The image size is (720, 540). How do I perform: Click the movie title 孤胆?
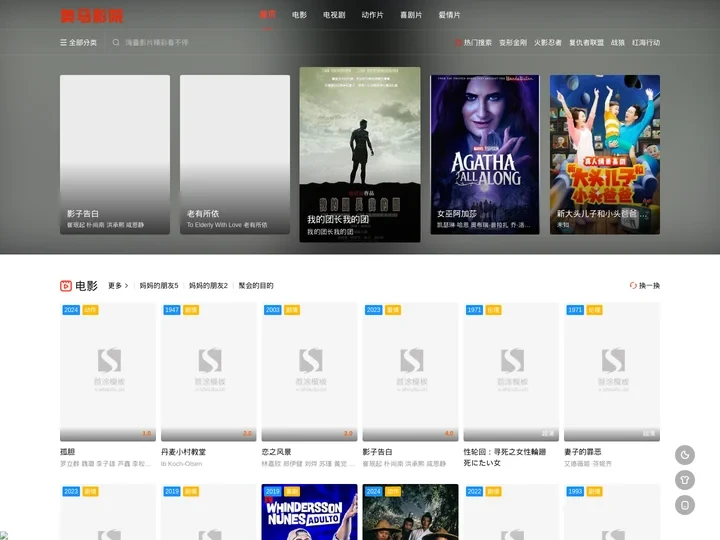[x=68, y=452]
